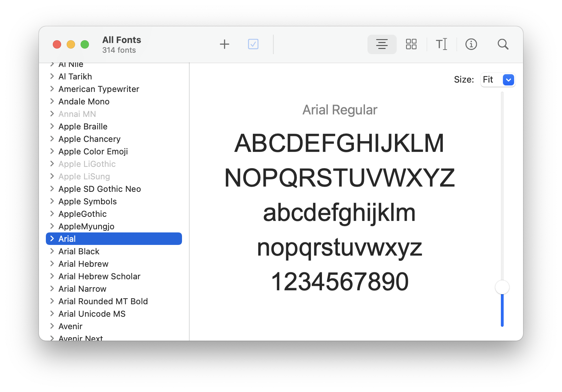Minimize the Font Book window
Screen dimensions: 562x392
(x=71, y=44)
